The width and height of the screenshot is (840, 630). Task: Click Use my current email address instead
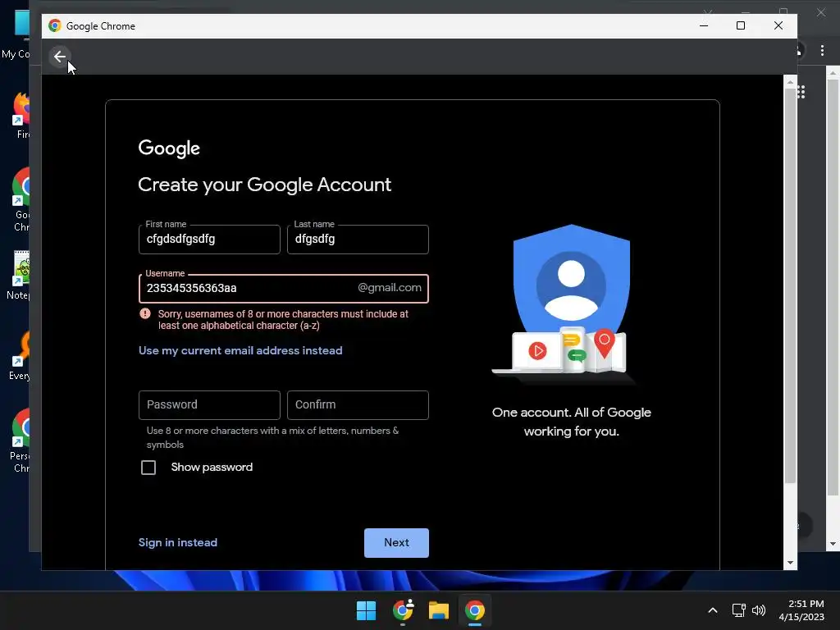240,350
